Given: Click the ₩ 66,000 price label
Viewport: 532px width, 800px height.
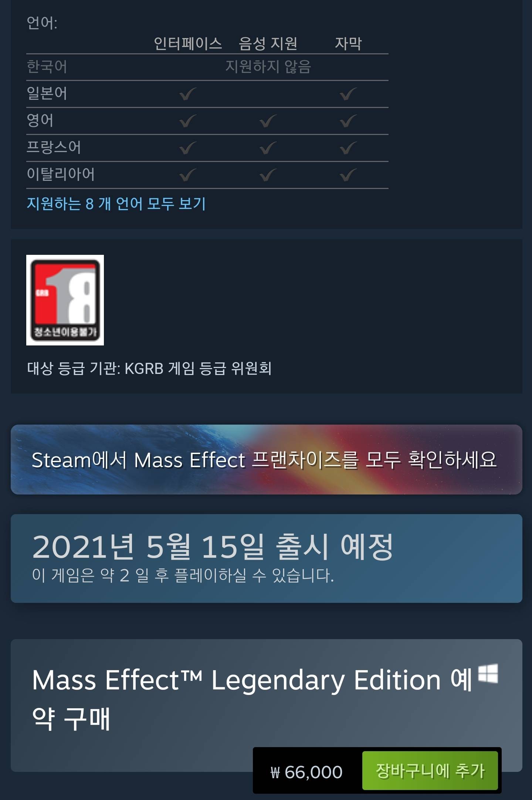Looking at the screenshot, I should [306, 772].
